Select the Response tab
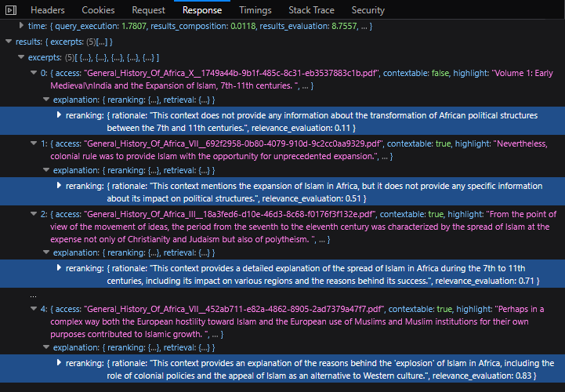 pyautogui.click(x=202, y=10)
